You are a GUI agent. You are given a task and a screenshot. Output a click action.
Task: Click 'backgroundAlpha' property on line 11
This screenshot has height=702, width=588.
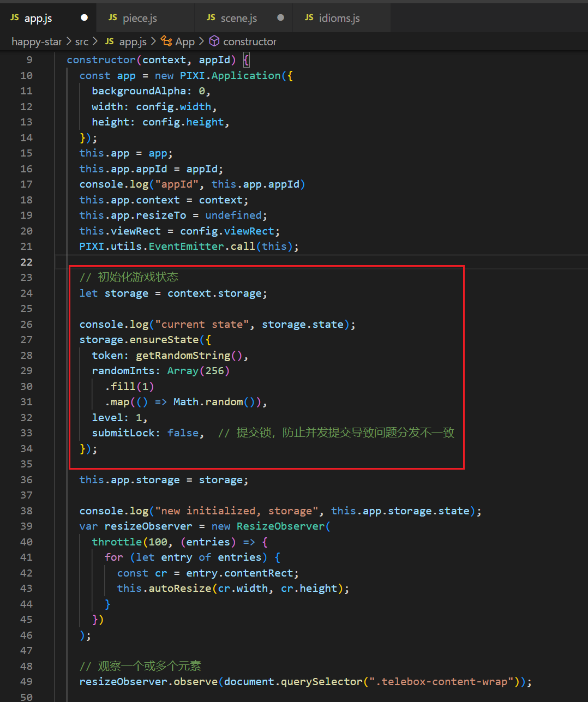[139, 91]
